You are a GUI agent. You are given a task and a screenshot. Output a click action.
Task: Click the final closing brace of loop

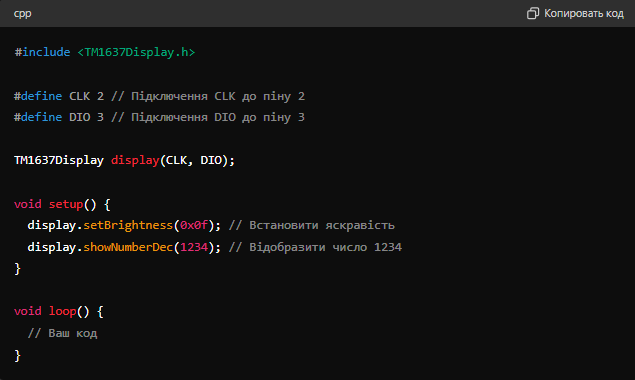(17, 355)
